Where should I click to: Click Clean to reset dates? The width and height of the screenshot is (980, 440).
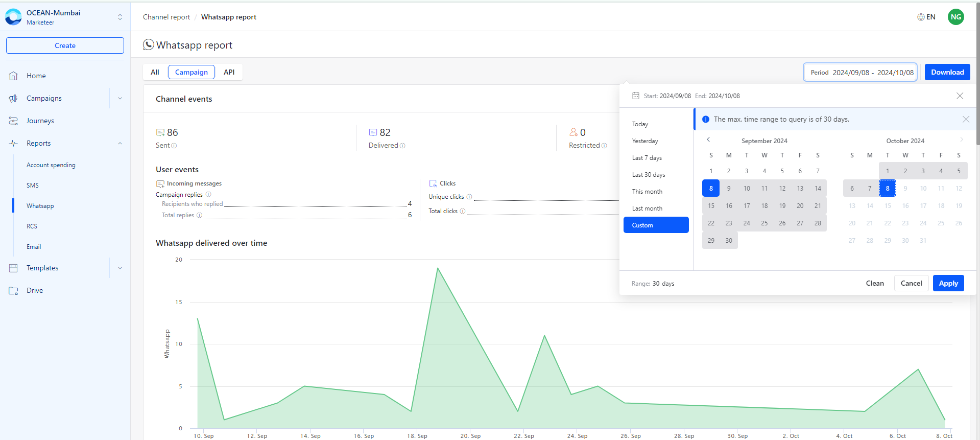tap(875, 283)
